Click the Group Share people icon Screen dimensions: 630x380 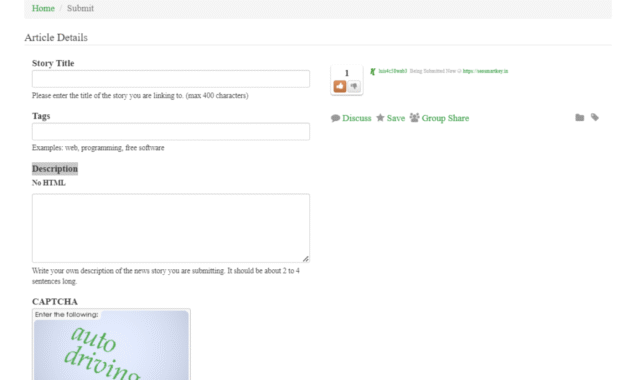414,118
